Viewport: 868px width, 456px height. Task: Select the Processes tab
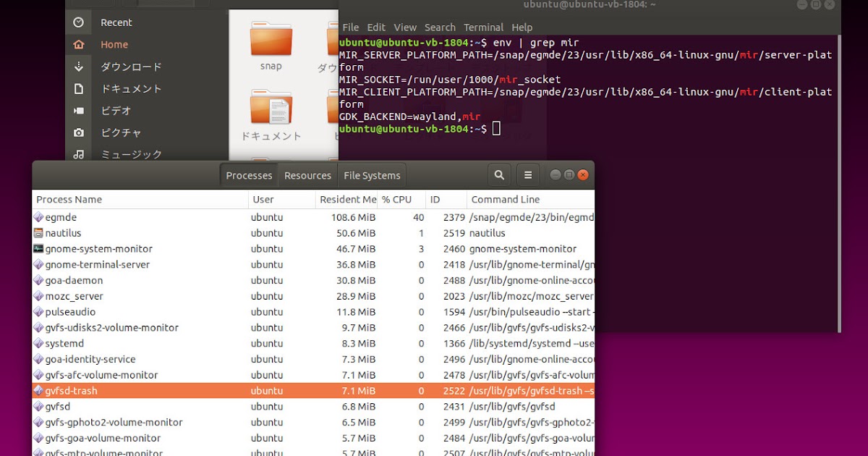(249, 175)
